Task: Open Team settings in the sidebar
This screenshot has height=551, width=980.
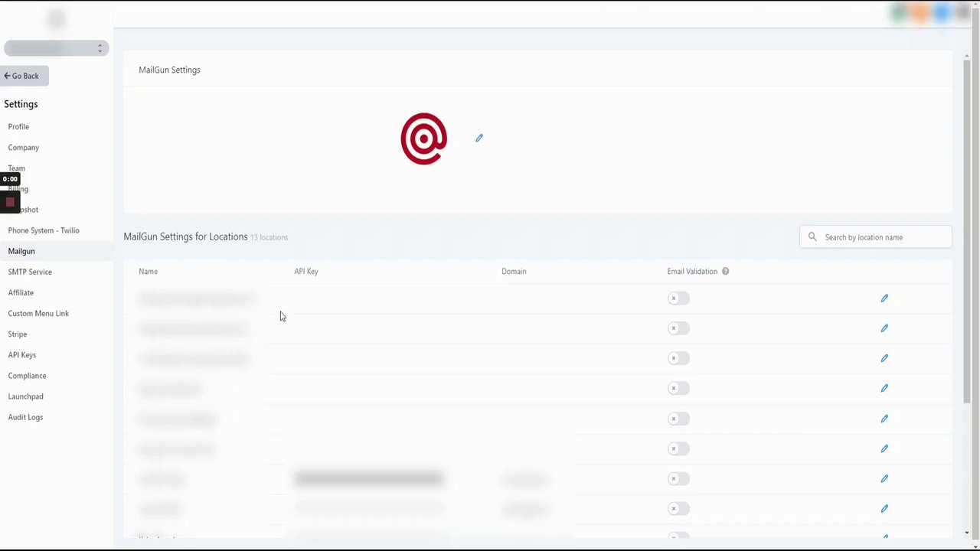Action: (17, 168)
